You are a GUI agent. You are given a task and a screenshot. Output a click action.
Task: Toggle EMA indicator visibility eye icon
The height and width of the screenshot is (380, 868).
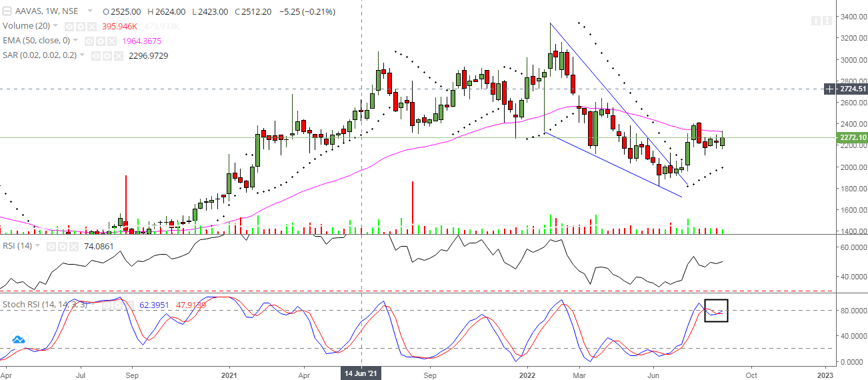pos(90,41)
